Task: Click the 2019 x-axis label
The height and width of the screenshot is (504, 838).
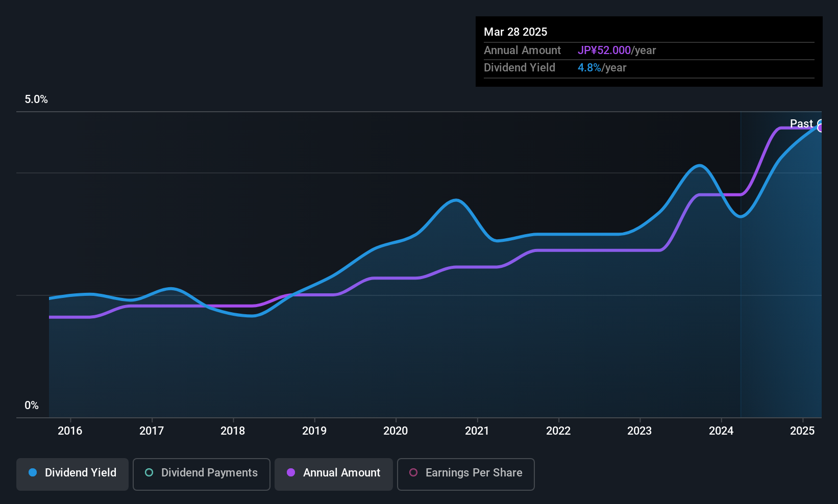Action: coord(314,431)
